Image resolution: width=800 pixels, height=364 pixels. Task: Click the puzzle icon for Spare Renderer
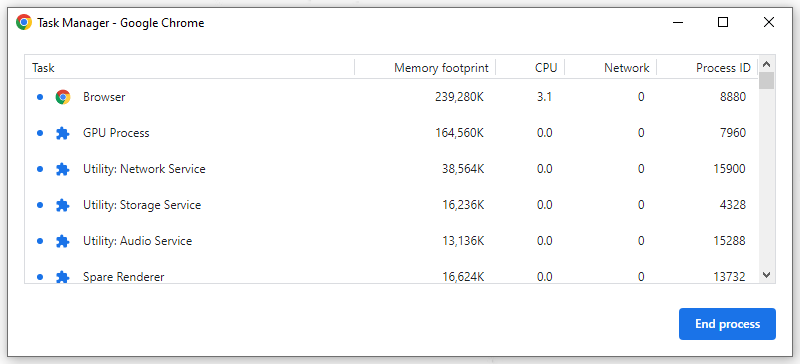coord(63,277)
